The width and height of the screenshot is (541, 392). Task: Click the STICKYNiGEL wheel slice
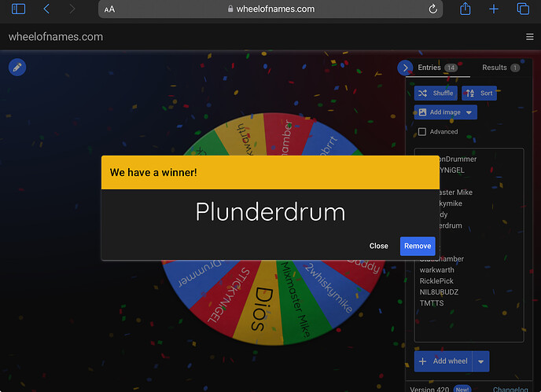click(228, 297)
